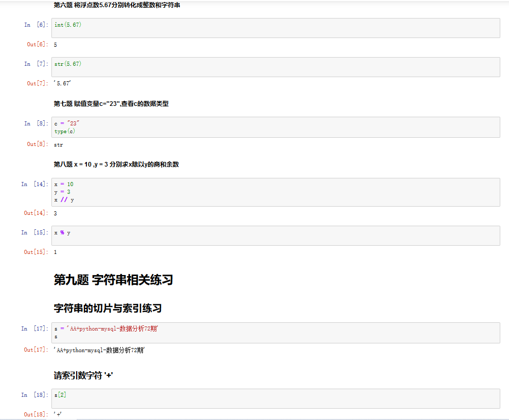The image size is (509, 420).
Task: Click the In [18] prompt label
Action: pos(35,395)
